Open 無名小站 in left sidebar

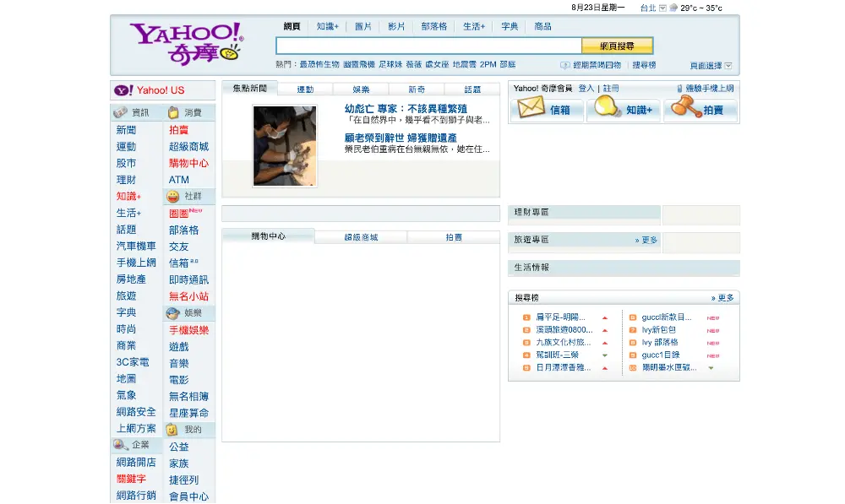click(188, 296)
